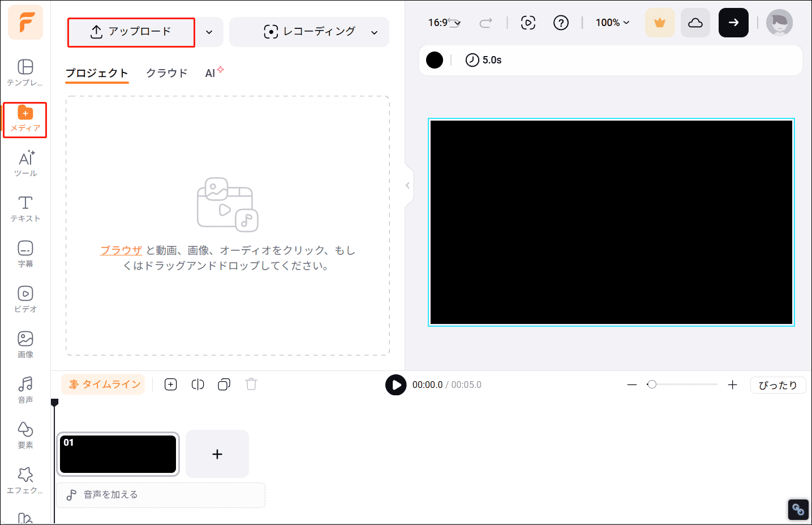Open the 音声 audio panel

coord(25,390)
